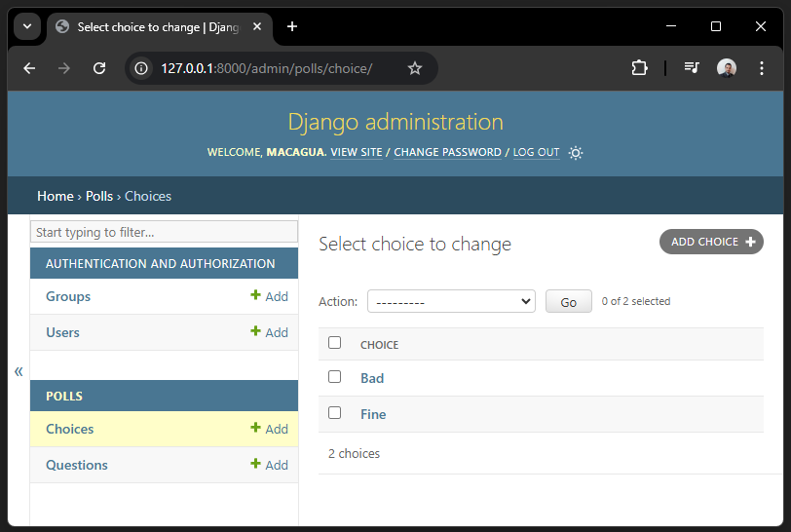Check the box for the Bad choice
The width and height of the screenshot is (791, 532).
point(334,377)
